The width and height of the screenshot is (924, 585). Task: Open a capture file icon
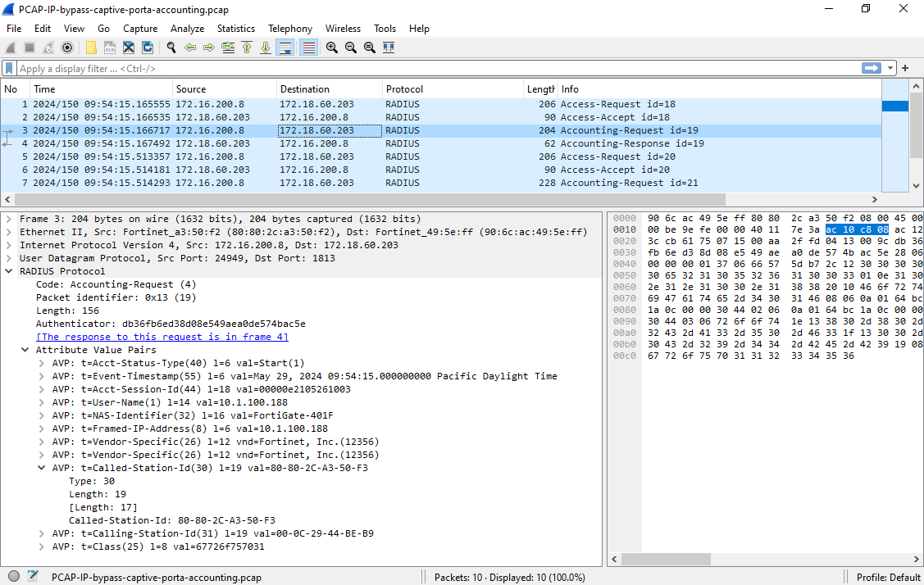(x=91, y=48)
